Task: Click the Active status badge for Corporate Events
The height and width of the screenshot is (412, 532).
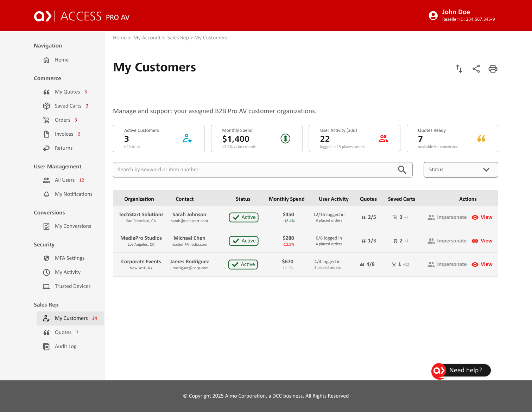Action: (x=243, y=265)
